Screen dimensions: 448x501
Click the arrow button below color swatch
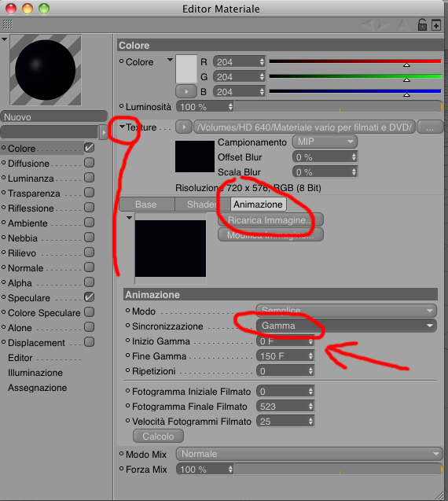click(x=186, y=92)
